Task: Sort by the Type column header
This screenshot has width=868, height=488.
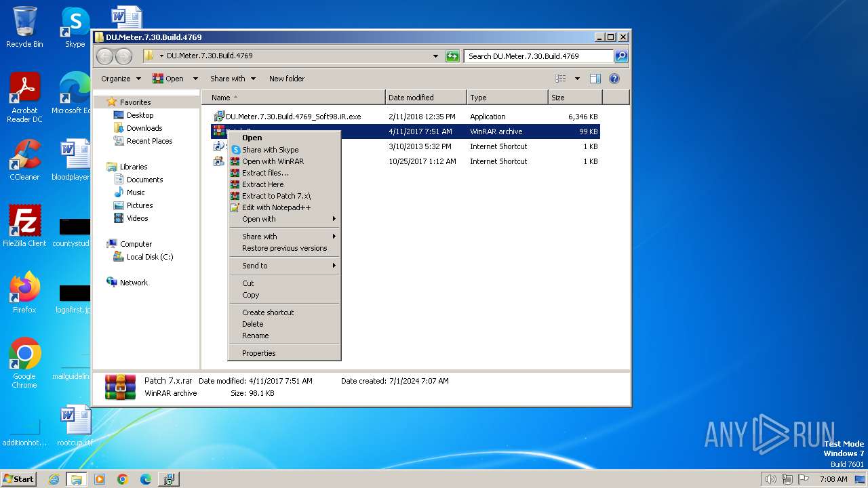Action: click(x=507, y=98)
